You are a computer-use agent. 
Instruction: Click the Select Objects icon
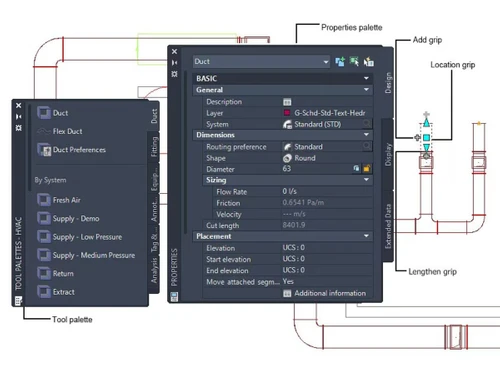tap(354, 61)
